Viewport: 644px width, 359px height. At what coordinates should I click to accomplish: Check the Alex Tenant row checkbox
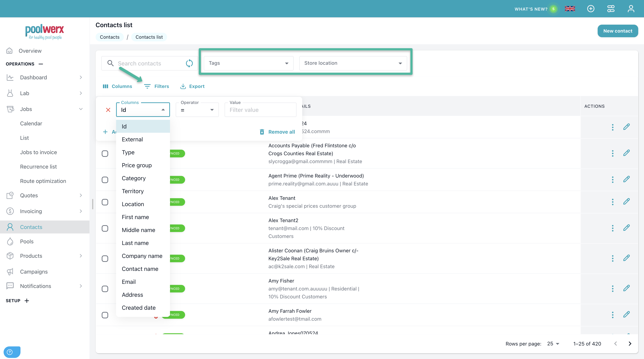click(105, 202)
